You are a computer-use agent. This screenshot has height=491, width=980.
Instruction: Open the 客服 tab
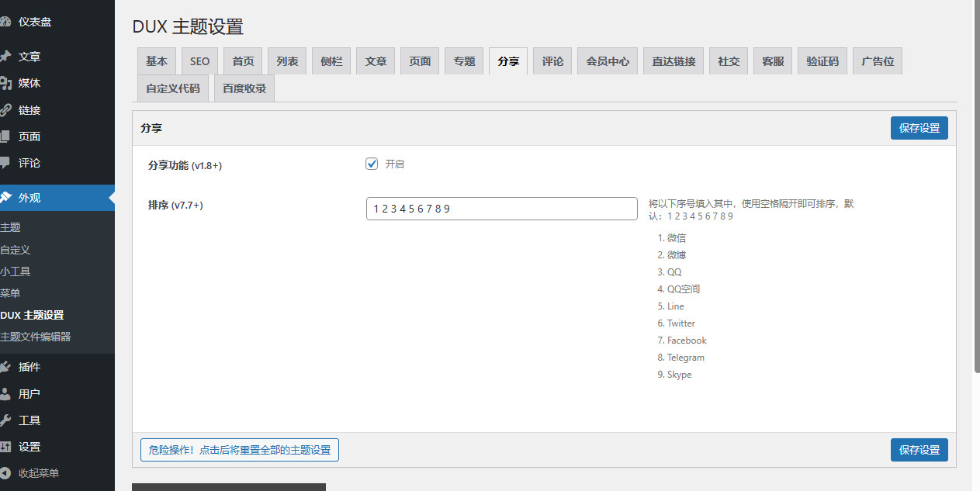pyautogui.click(x=773, y=61)
